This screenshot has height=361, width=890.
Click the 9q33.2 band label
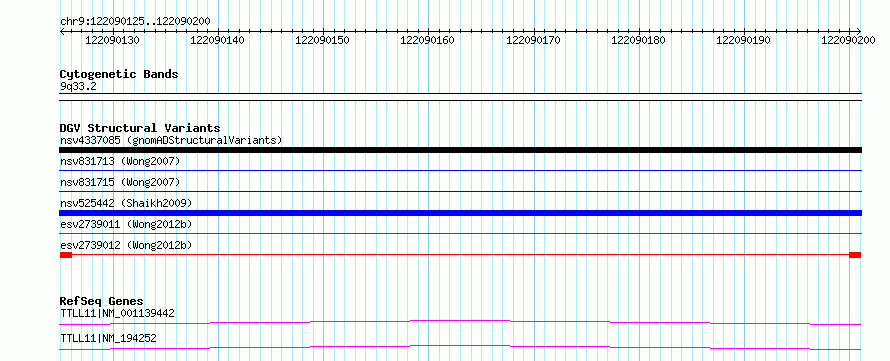pyautogui.click(x=78, y=86)
